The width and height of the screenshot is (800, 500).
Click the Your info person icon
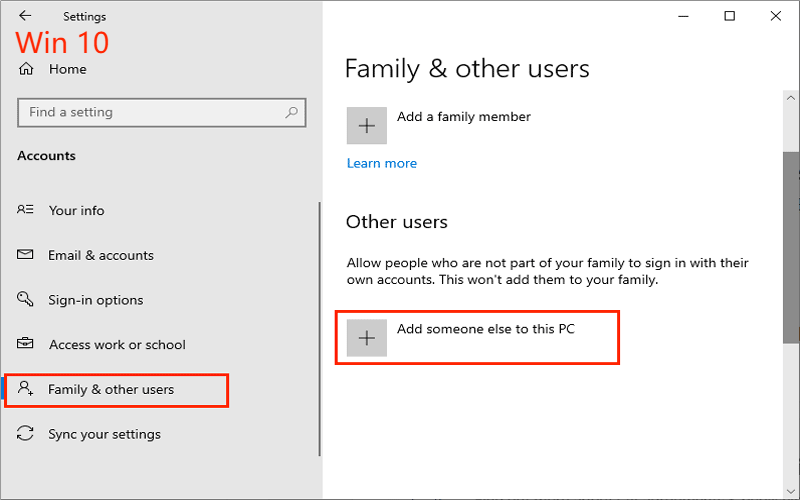click(25, 210)
